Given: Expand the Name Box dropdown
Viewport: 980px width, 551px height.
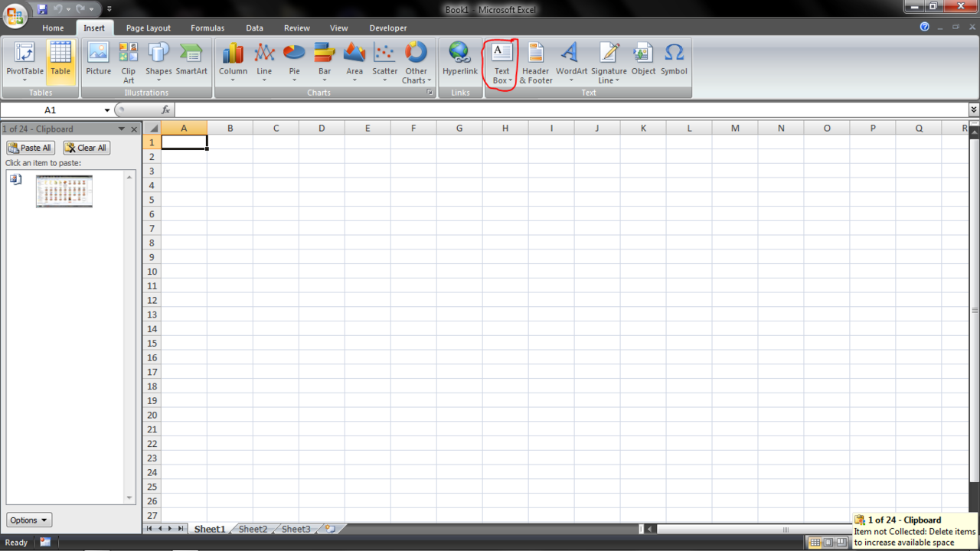Looking at the screenshot, I should 106,110.
